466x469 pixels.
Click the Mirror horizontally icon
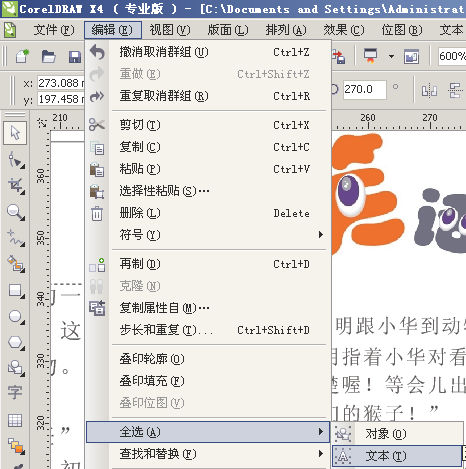[429, 90]
